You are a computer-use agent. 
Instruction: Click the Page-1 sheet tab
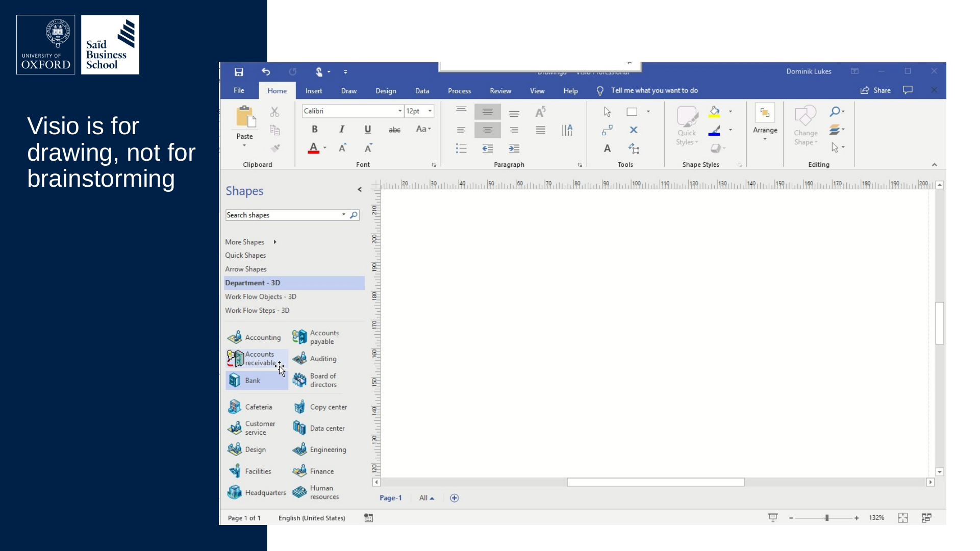point(391,498)
